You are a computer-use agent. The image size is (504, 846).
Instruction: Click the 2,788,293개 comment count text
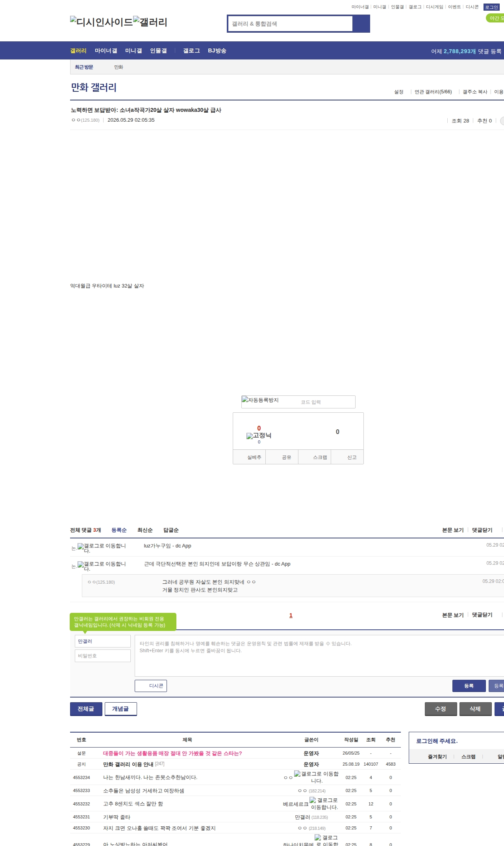[460, 51]
